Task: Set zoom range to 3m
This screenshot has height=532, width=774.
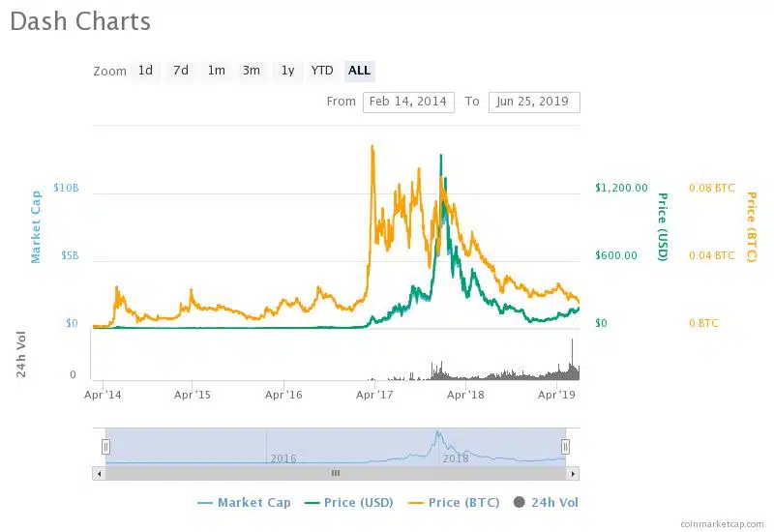Action: click(252, 71)
